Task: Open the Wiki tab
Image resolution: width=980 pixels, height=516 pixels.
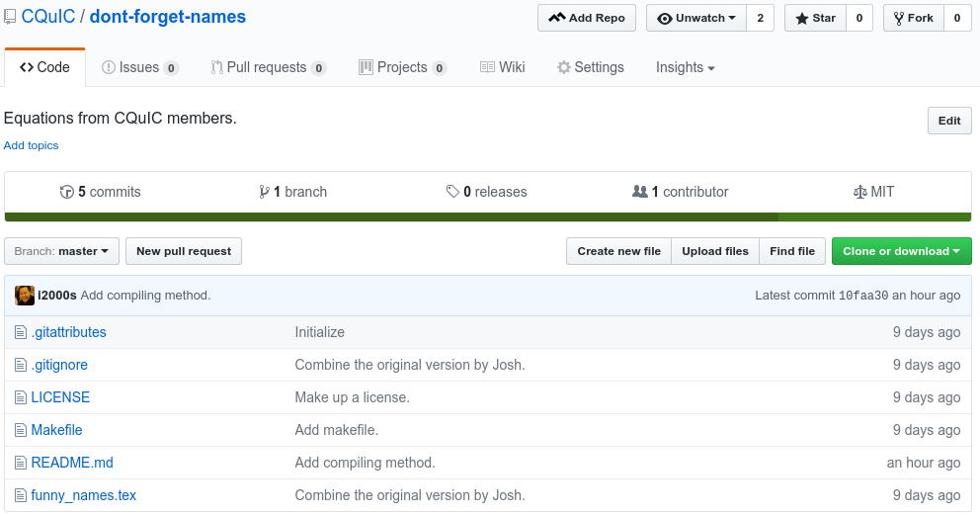Action: coord(503,67)
